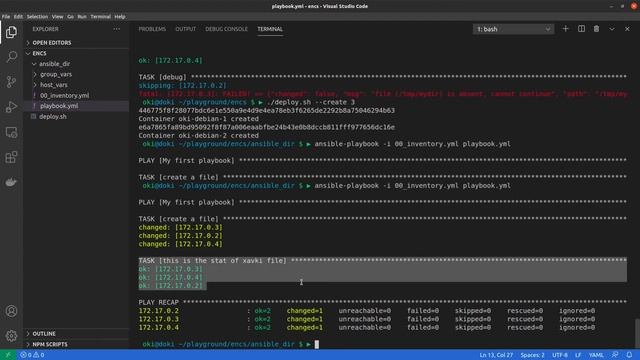Viewport: 640px width, 360px height.
Task: Click Ln 13, Col 27 in status bar
Action: pos(496,355)
